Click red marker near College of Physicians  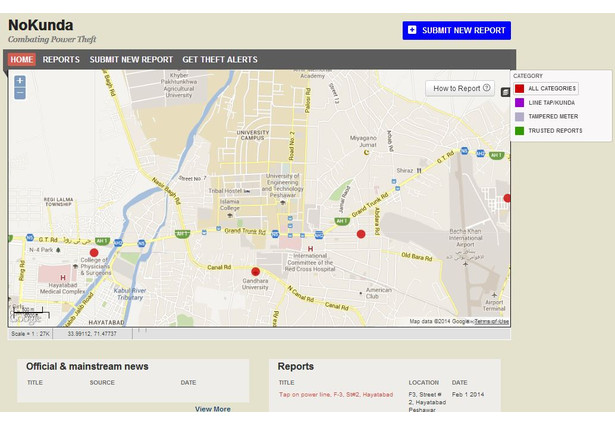point(94,253)
